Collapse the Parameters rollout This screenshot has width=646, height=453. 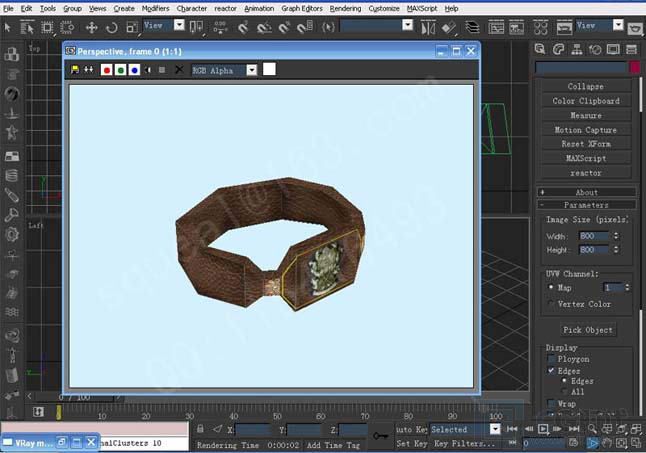coord(586,205)
